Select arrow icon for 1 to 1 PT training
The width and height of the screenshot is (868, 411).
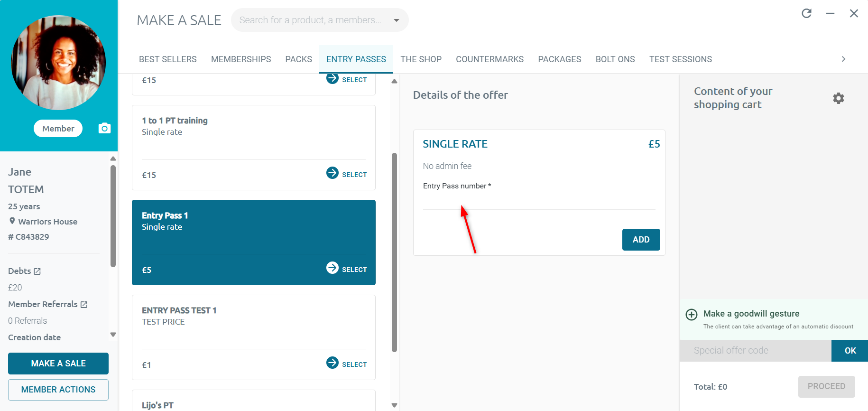coord(332,173)
